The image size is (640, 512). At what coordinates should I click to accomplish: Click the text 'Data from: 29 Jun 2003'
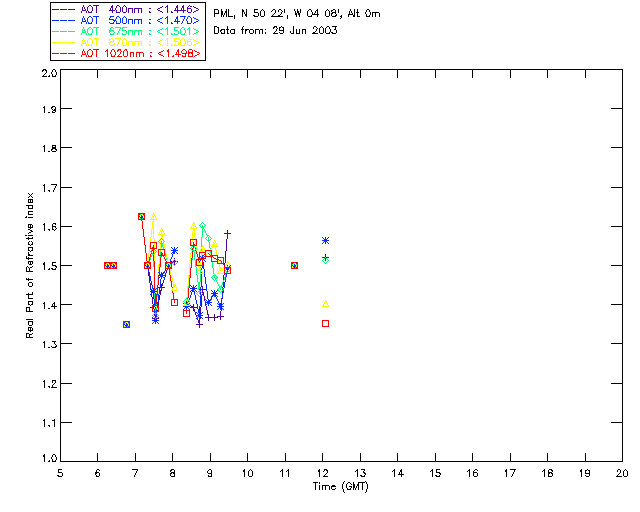(x=275, y=31)
